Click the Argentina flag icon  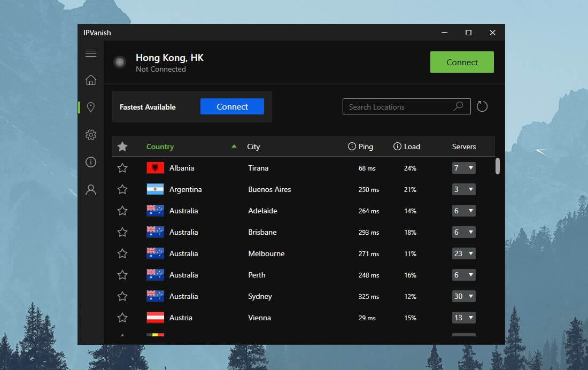[x=155, y=189]
